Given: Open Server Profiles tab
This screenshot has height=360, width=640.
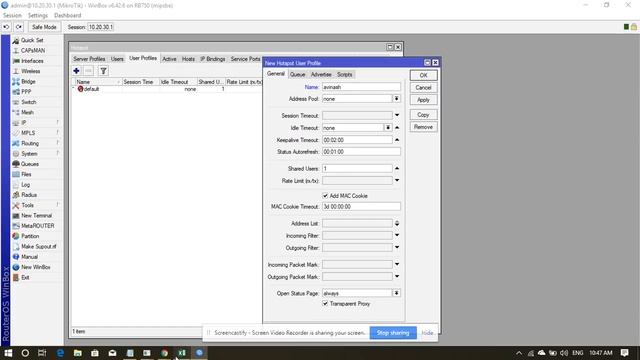Looking at the screenshot, I should 89,59.
